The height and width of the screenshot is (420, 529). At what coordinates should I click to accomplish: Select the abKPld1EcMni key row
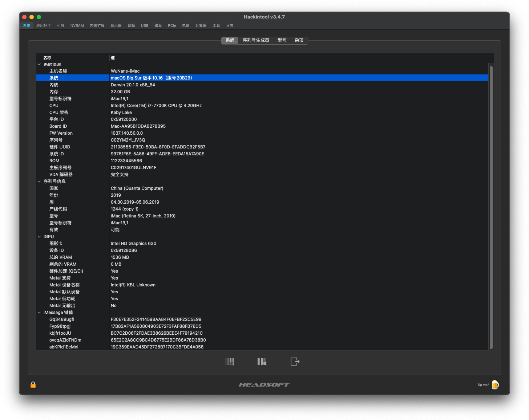262,347
